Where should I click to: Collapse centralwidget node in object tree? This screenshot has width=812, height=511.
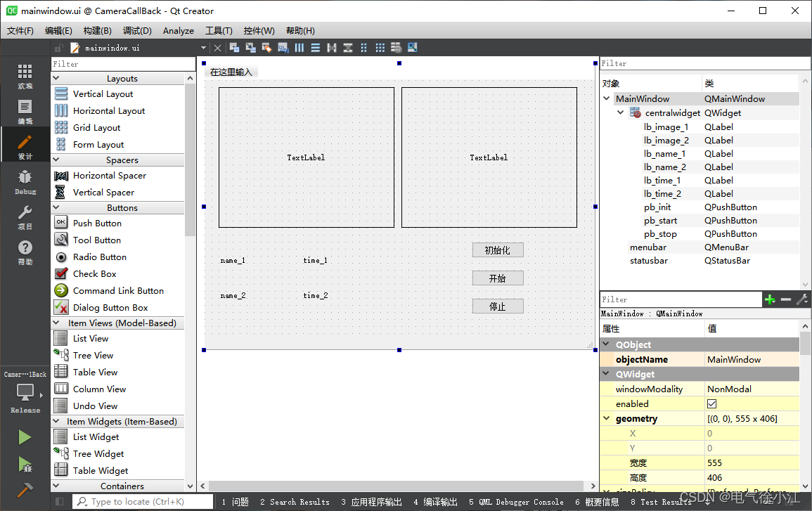(x=620, y=112)
